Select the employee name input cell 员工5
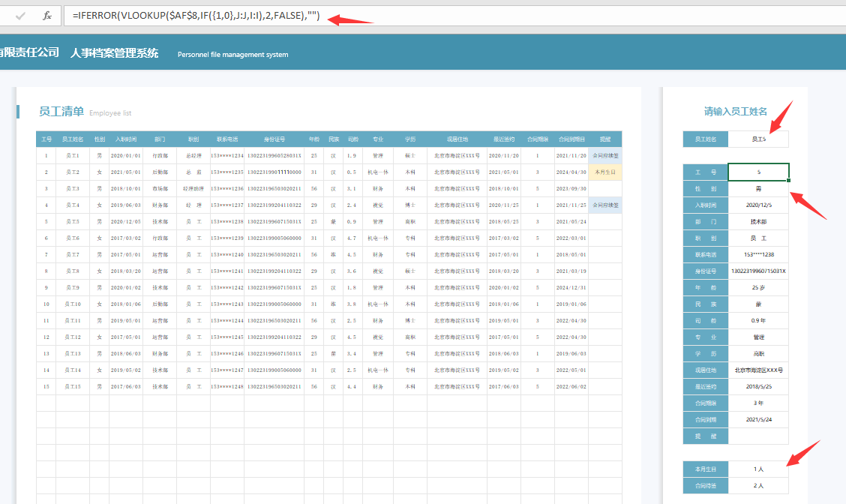 tap(758, 139)
